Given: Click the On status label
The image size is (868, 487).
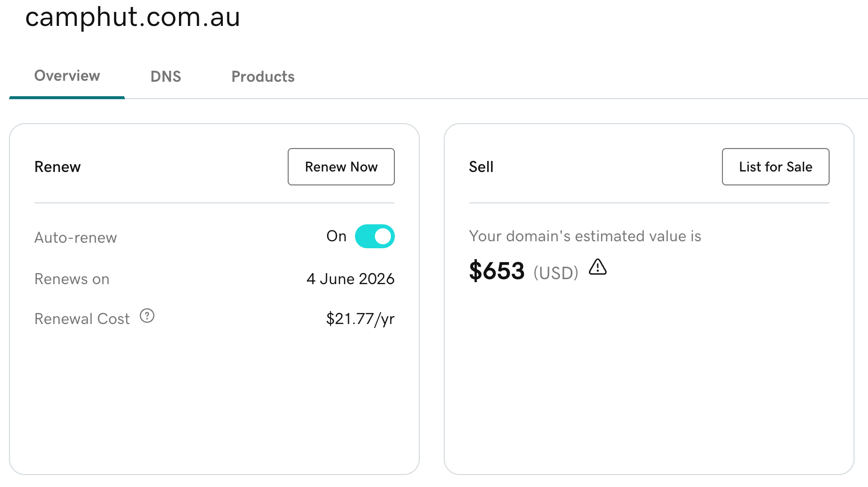Looking at the screenshot, I should point(337,236).
